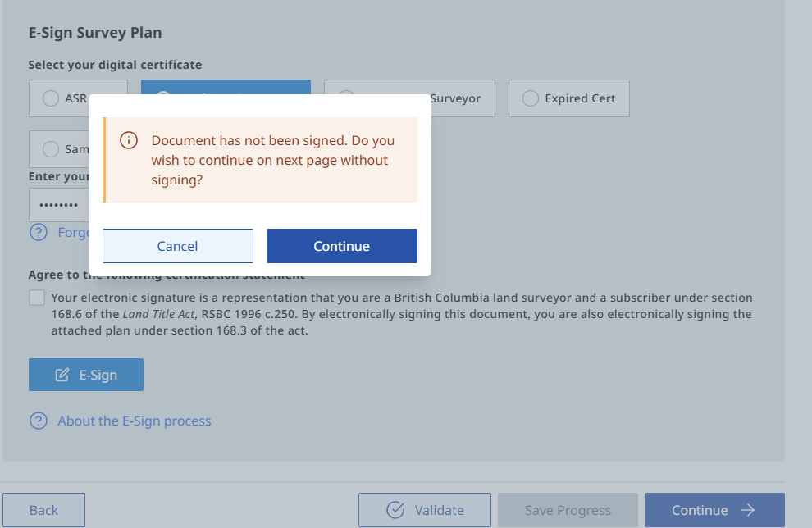812x528 pixels.
Task: Click the arrow icon on bottom Continue
Action: point(748,510)
